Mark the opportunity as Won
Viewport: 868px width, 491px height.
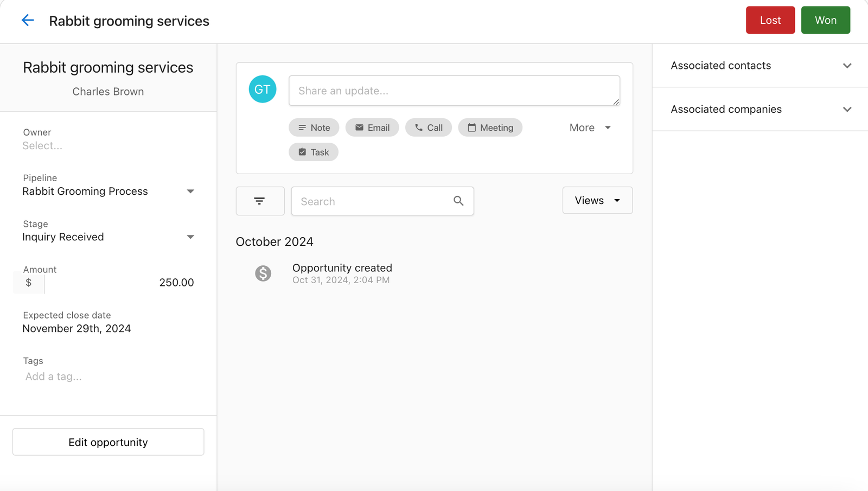(825, 21)
